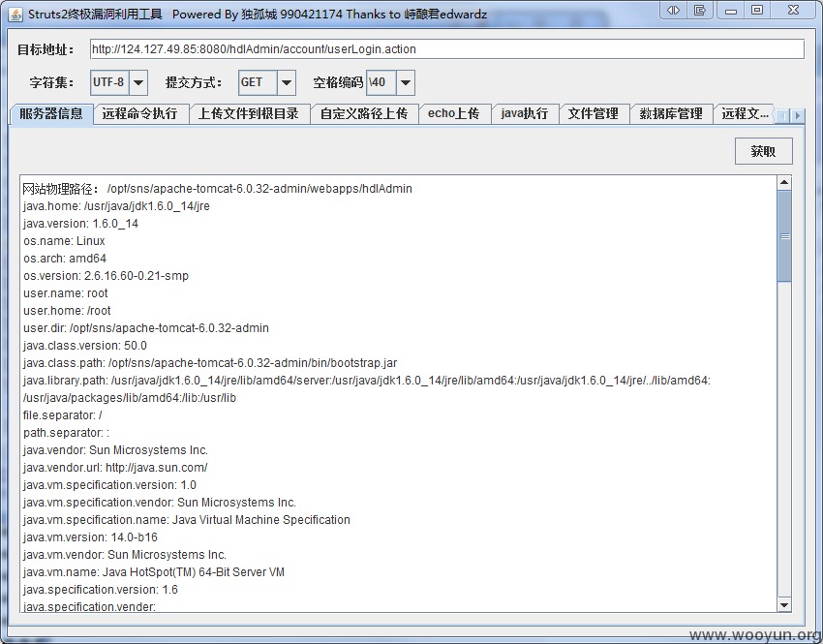Minimize the Struts2 tool window

[731, 10]
